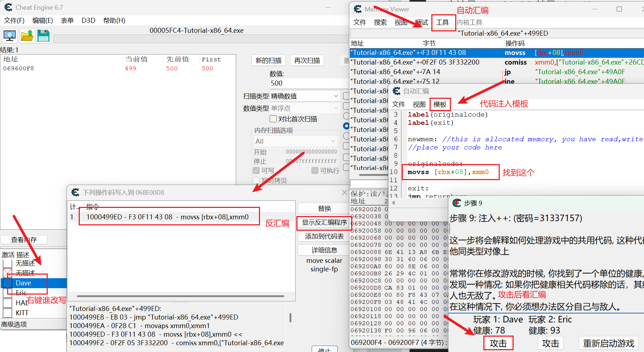The height and width of the screenshot is (352, 644).
Task: Click the 自动汇编 window logo icon
Action: pyautogui.click(x=396, y=91)
